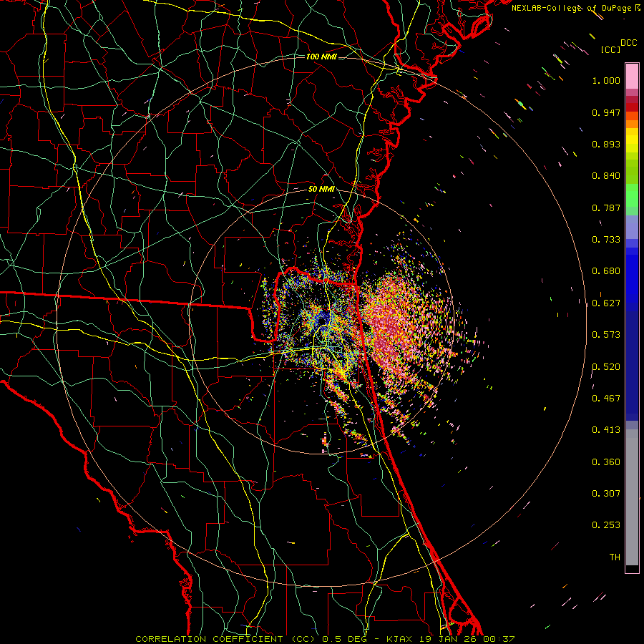
Task: Click the 0.467 legend value
Action: [606, 399]
